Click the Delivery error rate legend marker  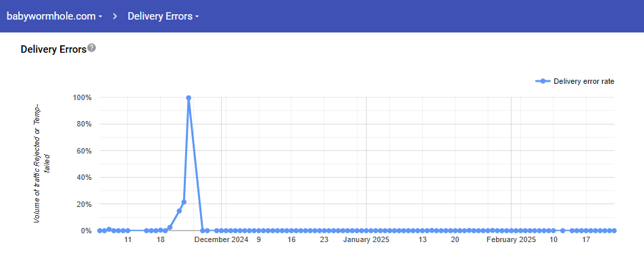(543, 81)
